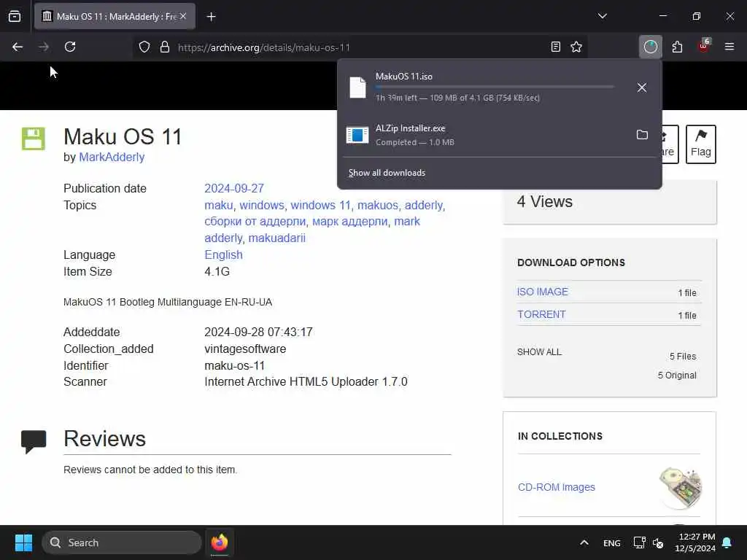Screen dimensions: 747x560
Task: Close the Maku OS 11 browser tab
Action: 183,16
